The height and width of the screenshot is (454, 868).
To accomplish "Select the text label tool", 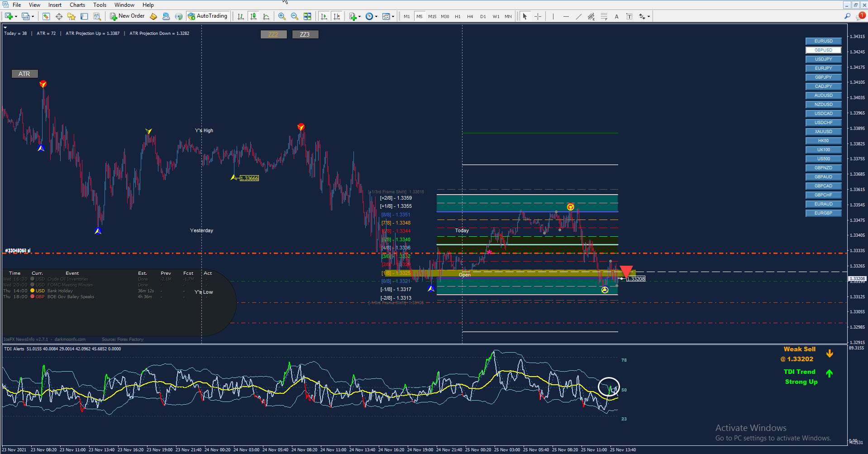I will coord(629,16).
